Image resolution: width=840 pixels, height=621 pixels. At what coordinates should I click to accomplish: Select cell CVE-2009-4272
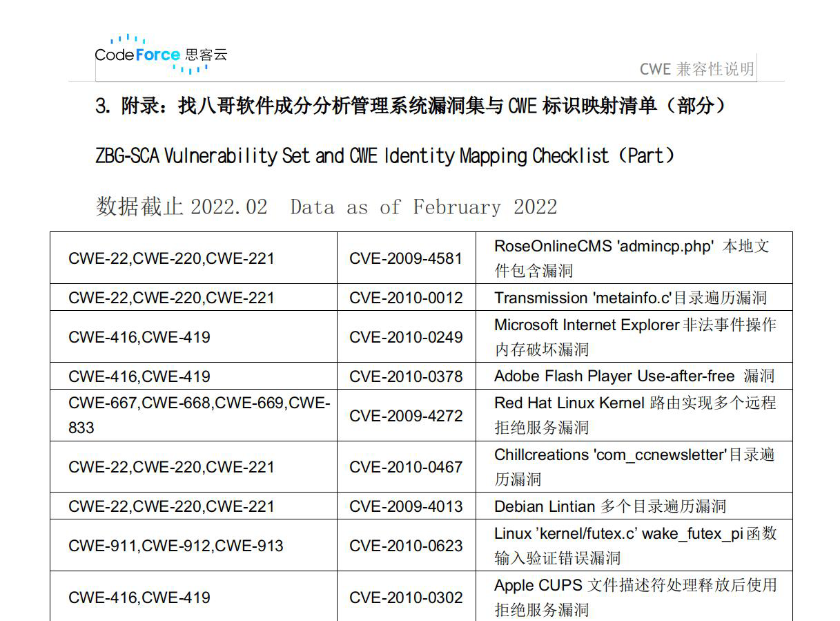point(407,415)
